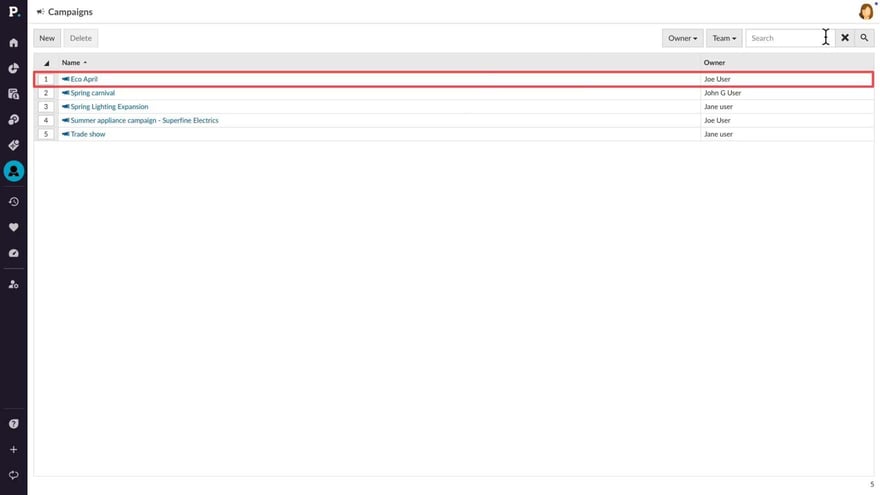Click the Owner column header
Viewport: 880px width, 495px height.
pyautogui.click(x=714, y=63)
